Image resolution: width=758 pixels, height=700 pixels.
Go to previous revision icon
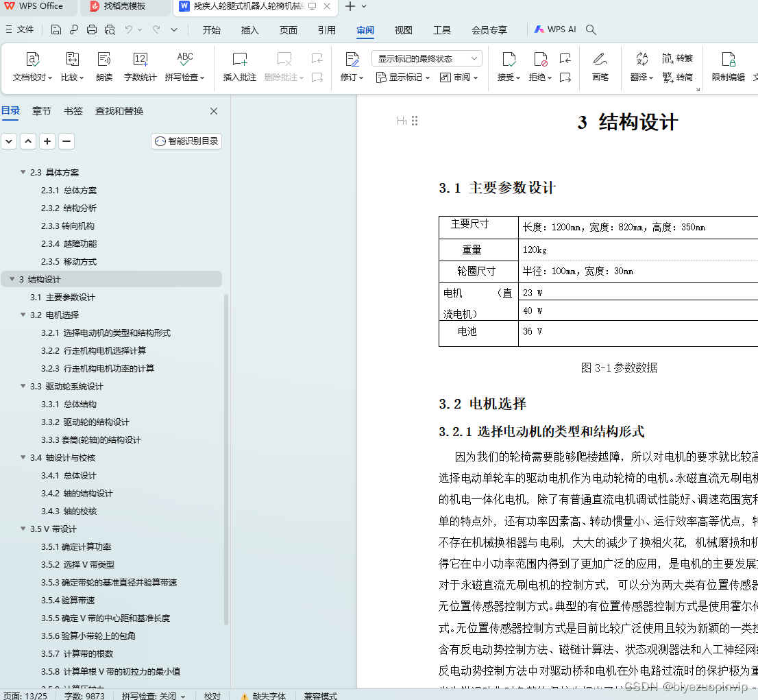click(x=565, y=58)
